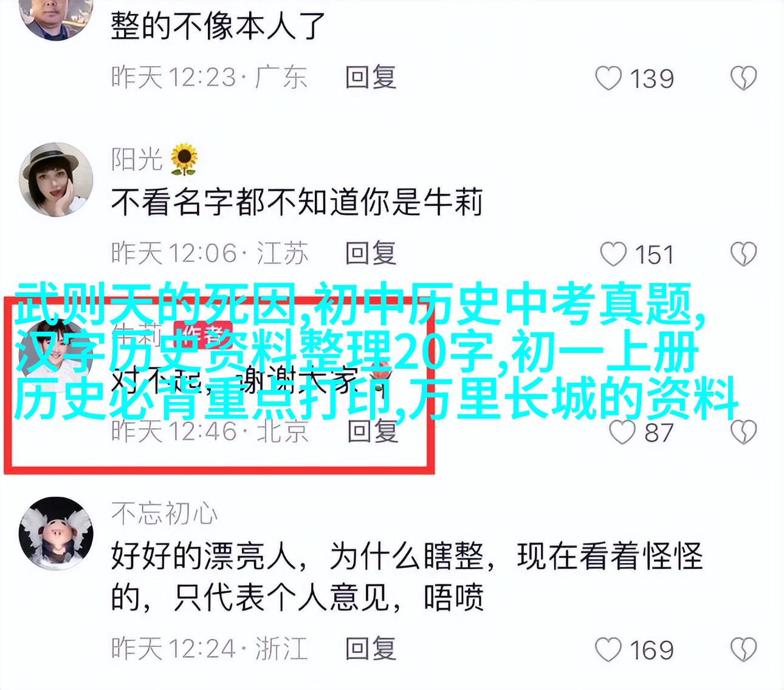The width and height of the screenshot is (784, 690).
Task: Tap username 不忘初心
Action: [x=164, y=513]
